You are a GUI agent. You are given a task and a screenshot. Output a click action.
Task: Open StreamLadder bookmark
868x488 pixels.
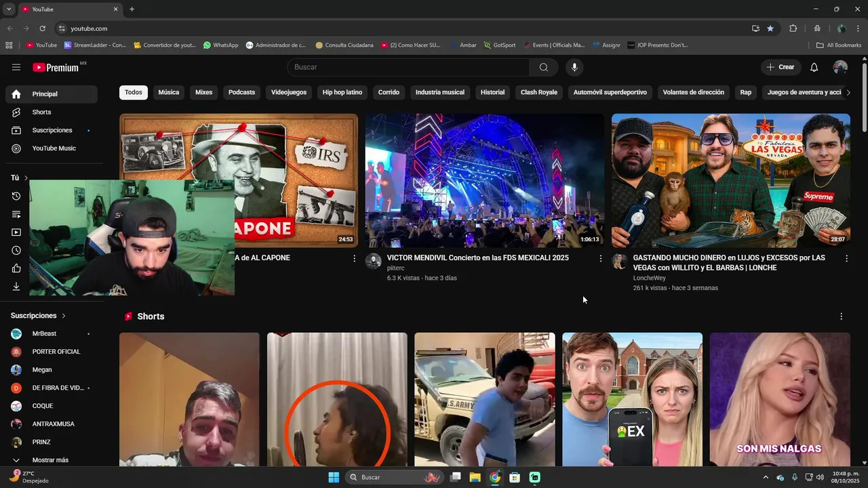pyautogui.click(x=95, y=45)
